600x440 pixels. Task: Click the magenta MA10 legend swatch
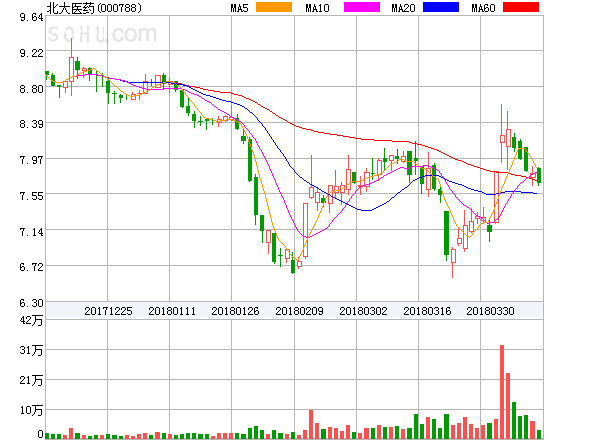(x=362, y=7)
